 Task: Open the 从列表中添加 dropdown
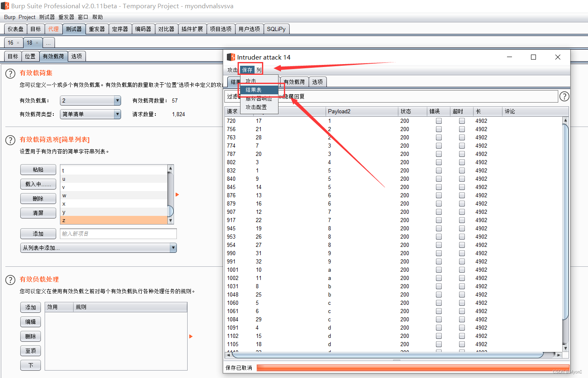[98, 248]
